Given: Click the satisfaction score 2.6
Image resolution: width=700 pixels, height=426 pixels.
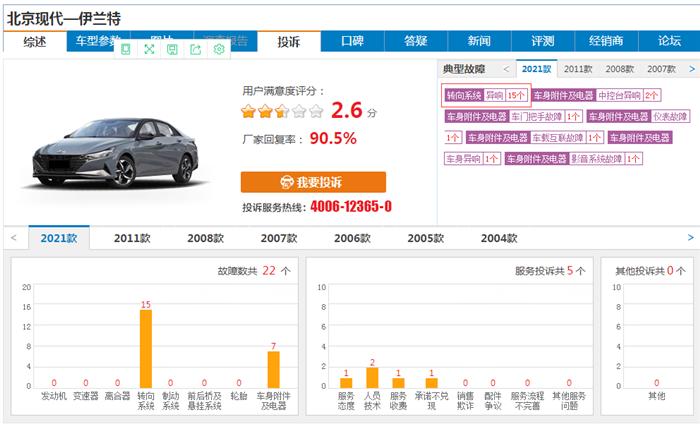Looking at the screenshot, I should pos(346,110).
